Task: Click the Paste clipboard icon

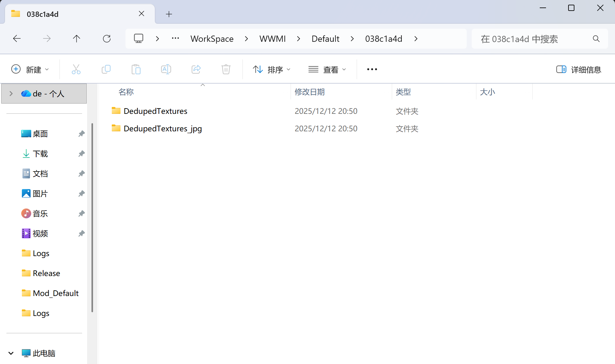Action: click(x=136, y=69)
